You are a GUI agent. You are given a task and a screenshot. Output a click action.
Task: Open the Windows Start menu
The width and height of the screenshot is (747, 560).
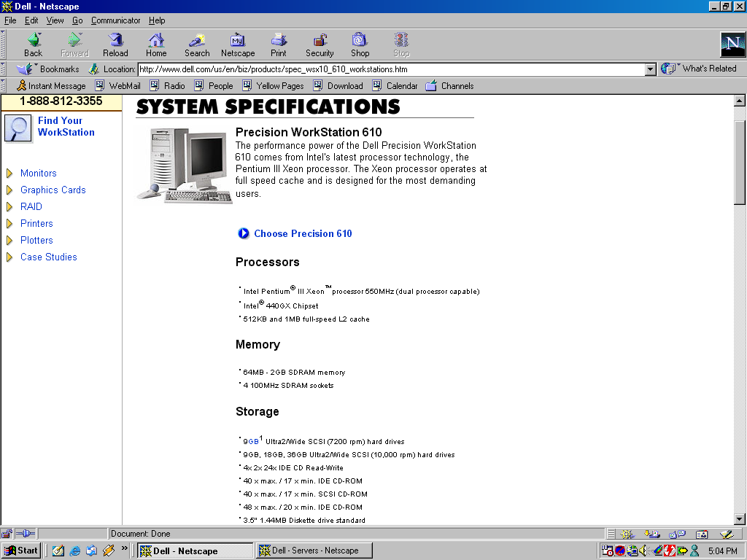pos(21,551)
